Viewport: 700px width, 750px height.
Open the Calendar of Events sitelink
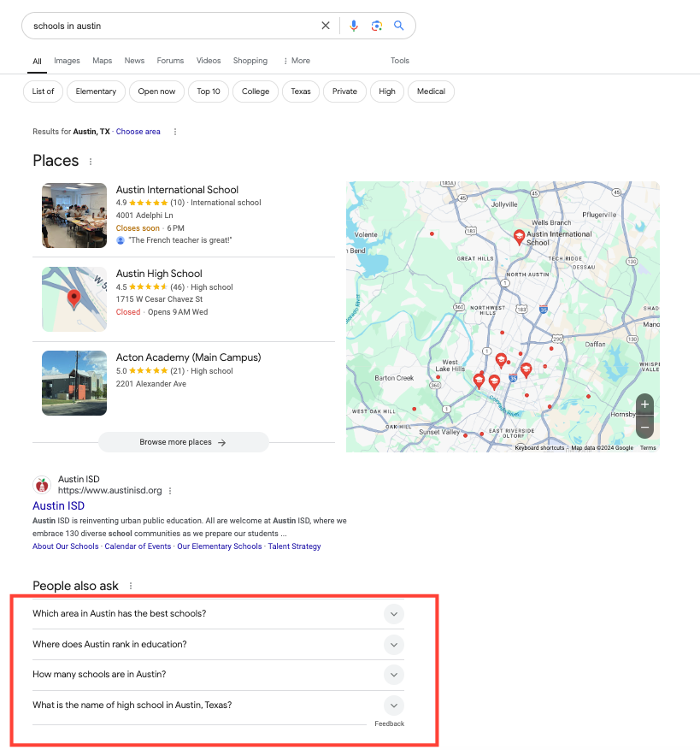[138, 546]
